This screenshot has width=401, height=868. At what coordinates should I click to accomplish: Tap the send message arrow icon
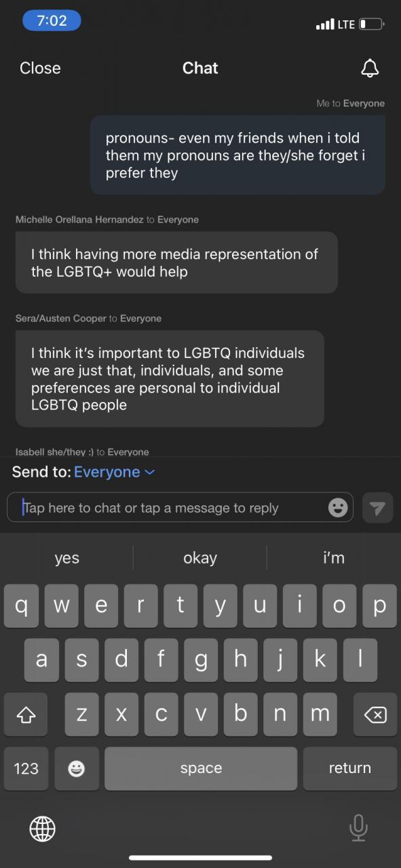click(x=378, y=508)
